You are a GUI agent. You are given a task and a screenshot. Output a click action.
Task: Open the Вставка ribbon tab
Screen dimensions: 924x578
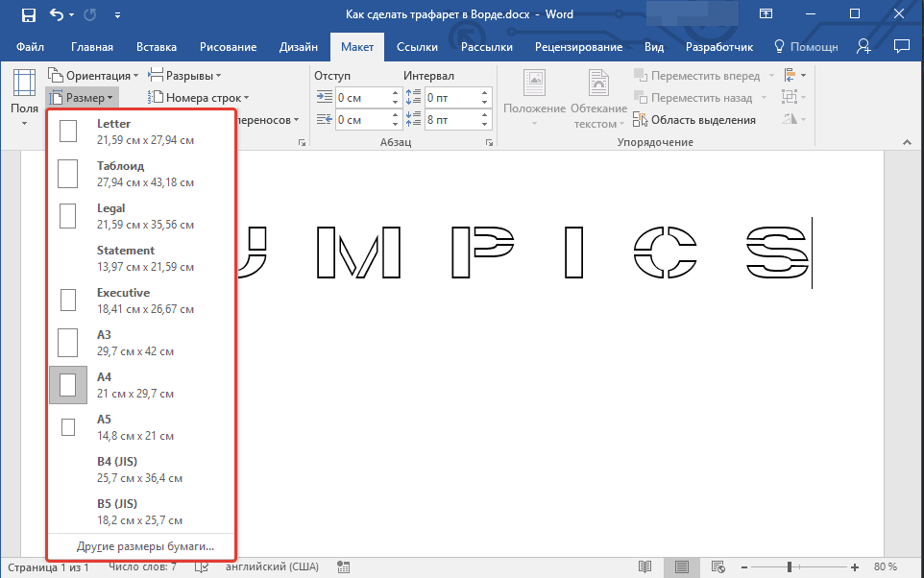click(157, 46)
